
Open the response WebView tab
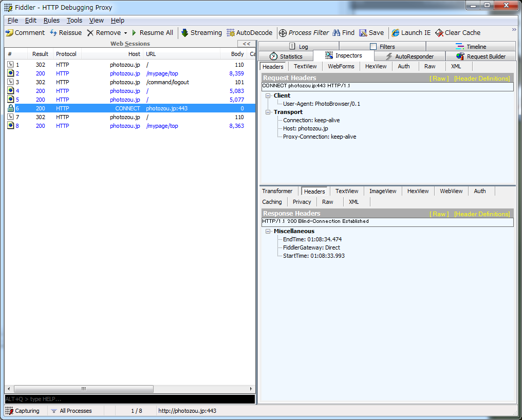pos(451,191)
